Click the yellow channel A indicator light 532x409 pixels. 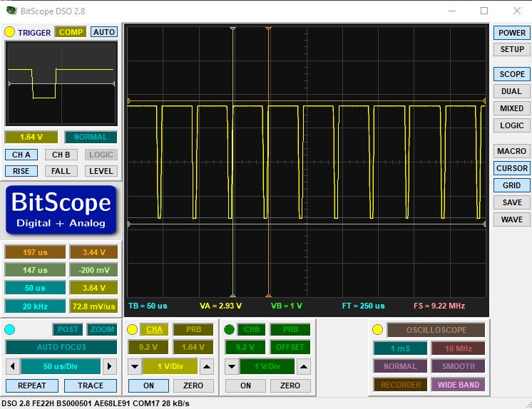[132, 329]
